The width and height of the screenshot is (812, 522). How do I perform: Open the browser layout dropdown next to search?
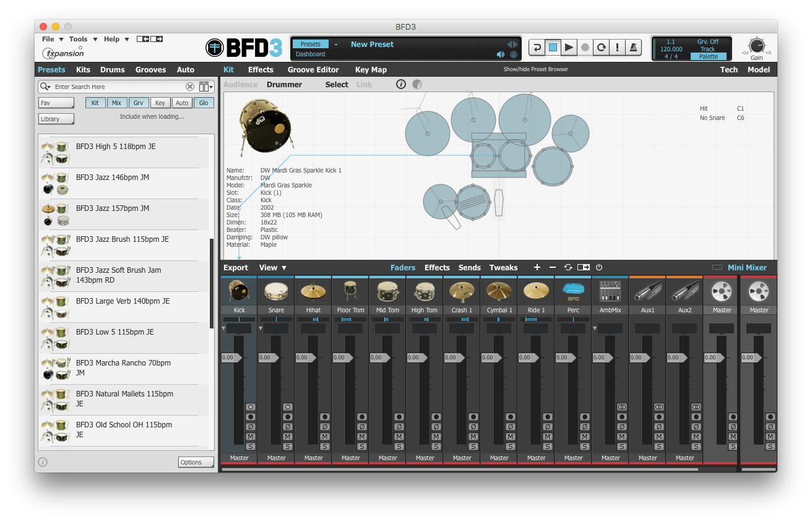205,87
